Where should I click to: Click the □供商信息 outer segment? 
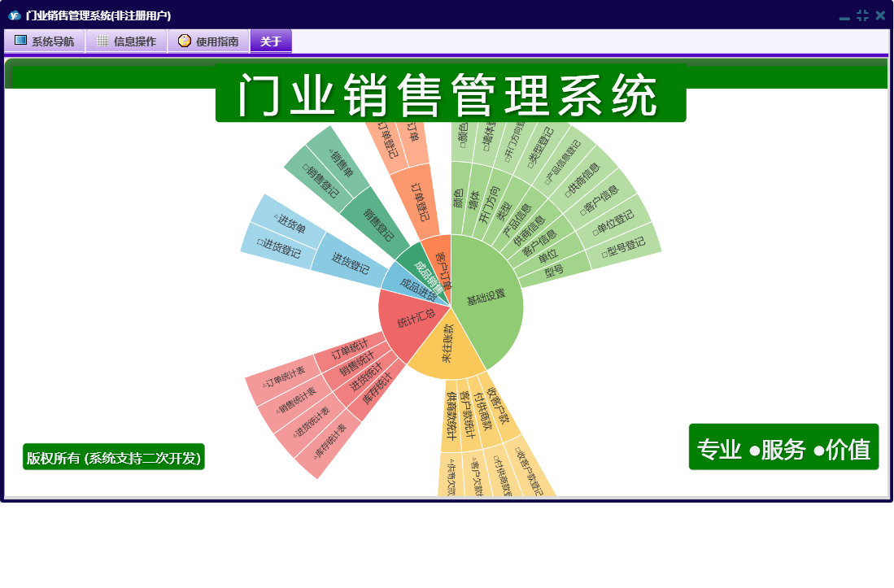582,180
